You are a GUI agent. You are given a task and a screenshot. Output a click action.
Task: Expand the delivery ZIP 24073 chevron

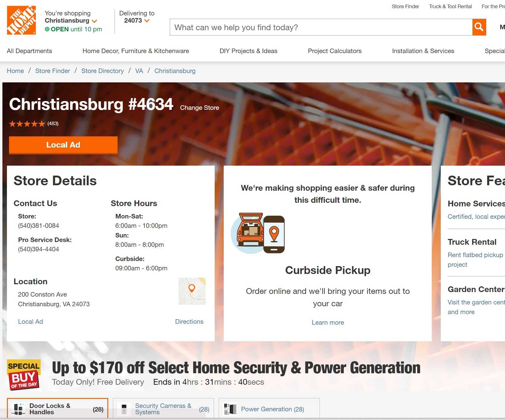(x=147, y=21)
